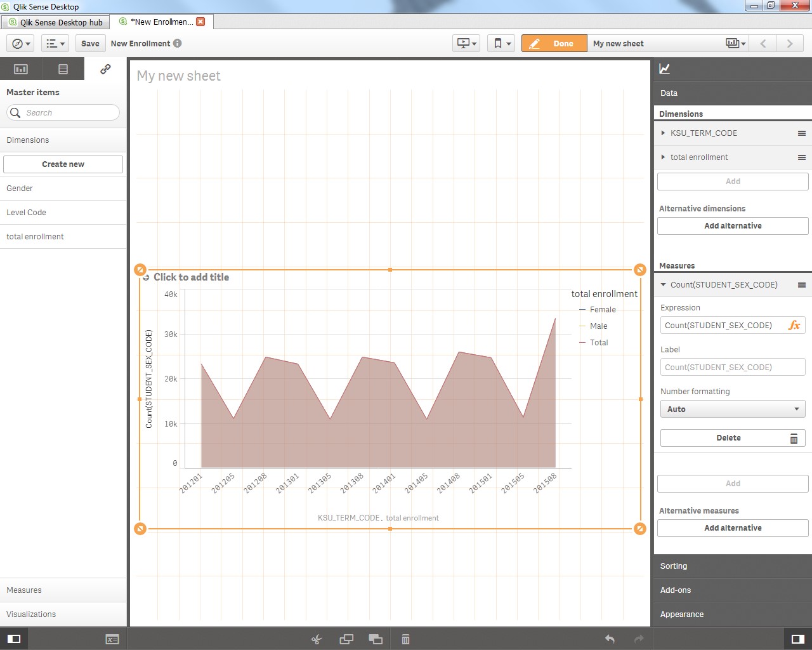Go to previous sheet arrow
The width and height of the screenshot is (812, 650).
point(764,44)
